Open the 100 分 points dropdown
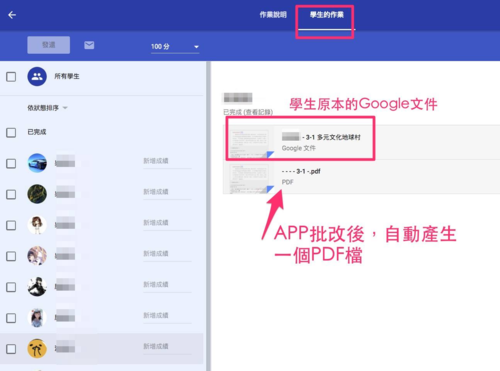This screenshot has height=371, width=500. pos(175,47)
